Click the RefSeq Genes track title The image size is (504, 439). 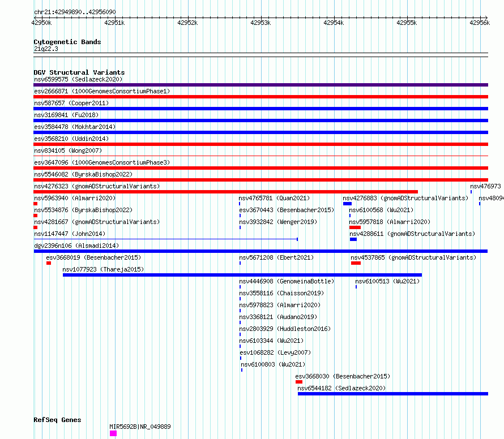tap(57, 420)
